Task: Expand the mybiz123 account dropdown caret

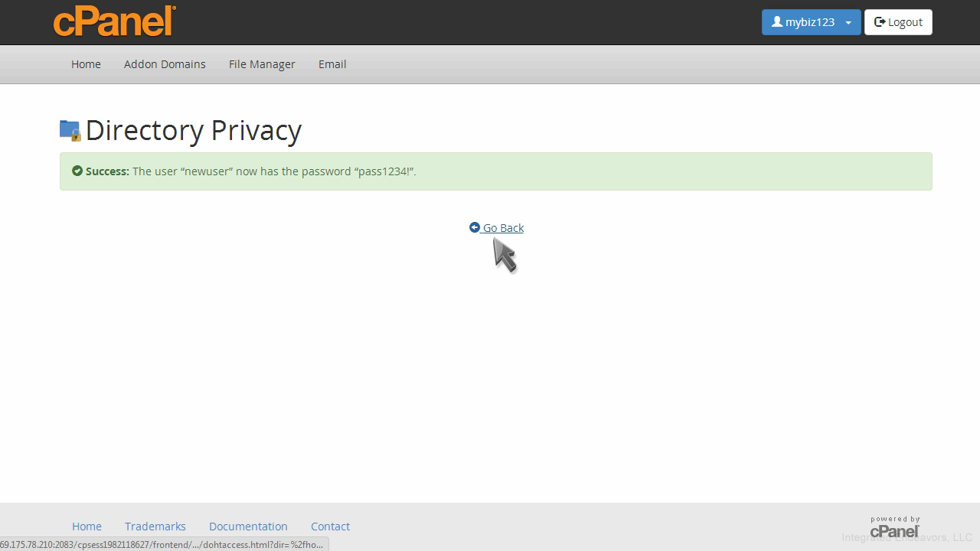Action: 848,23
